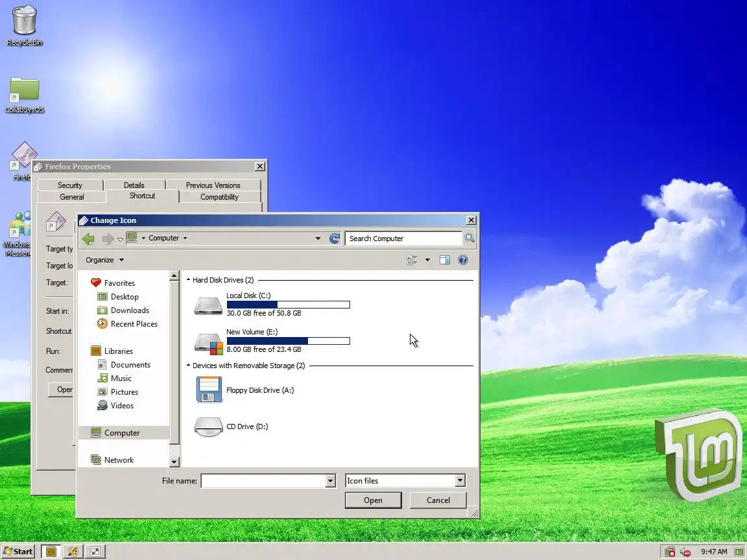Open Previous Versions tab in Firefox Properties
The image size is (747, 560).
(x=213, y=185)
